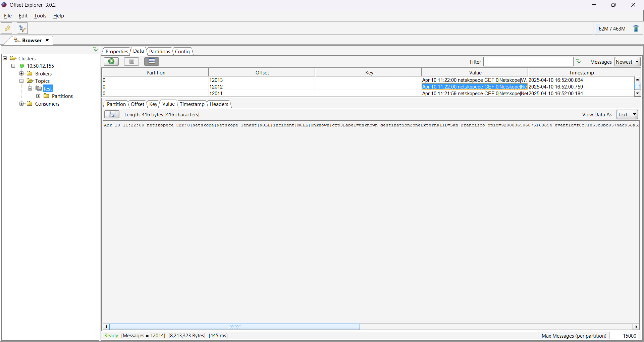Open the Edit menu
The width and height of the screenshot is (644, 342).
pos(23,16)
